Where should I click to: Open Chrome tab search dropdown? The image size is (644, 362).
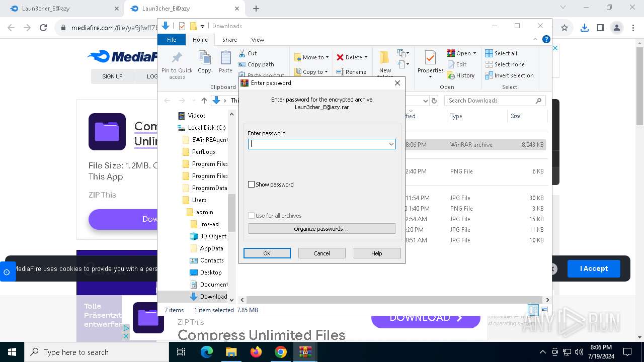coord(563,8)
